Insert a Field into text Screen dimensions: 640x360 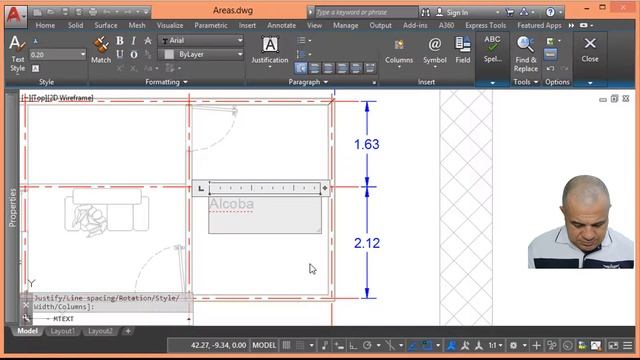tap(462, 50)
